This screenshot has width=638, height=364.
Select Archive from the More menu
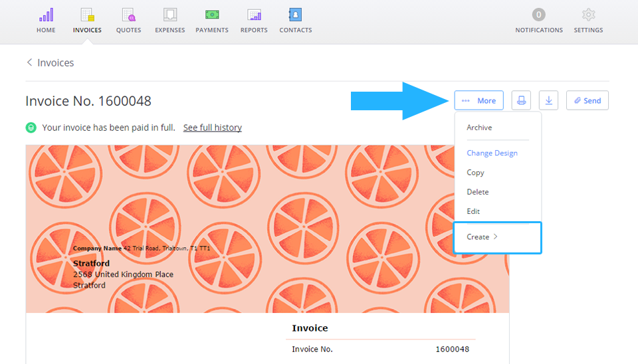[x=479, y=128]
